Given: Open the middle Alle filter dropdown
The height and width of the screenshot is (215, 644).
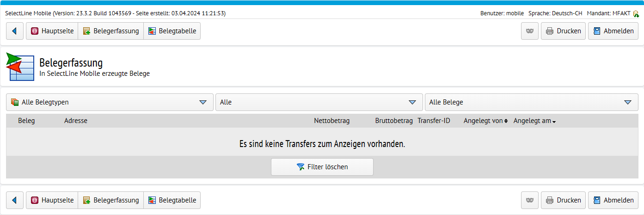Looking at the screenshot, I should point(319,102).
